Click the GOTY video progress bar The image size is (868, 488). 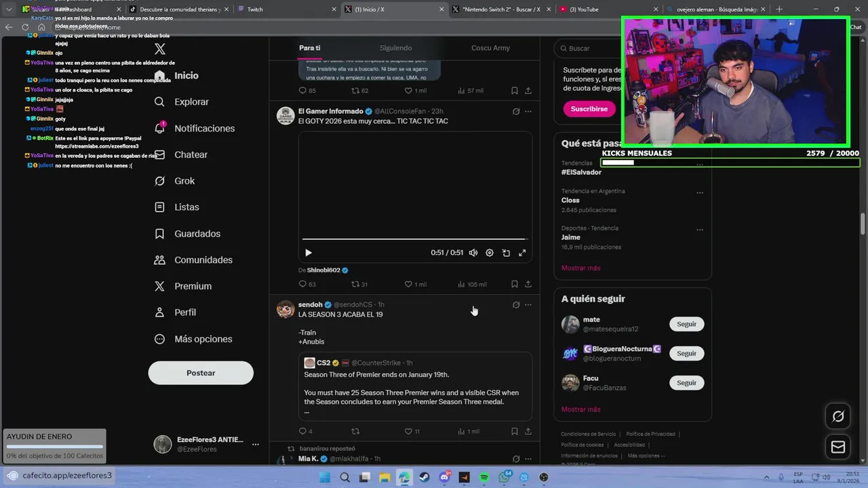[x=414, y=239]
